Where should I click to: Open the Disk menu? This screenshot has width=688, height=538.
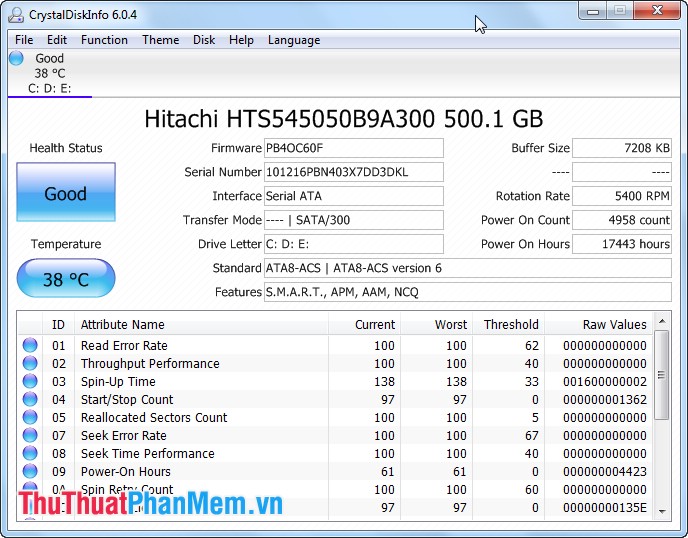(x=204, y=40)
